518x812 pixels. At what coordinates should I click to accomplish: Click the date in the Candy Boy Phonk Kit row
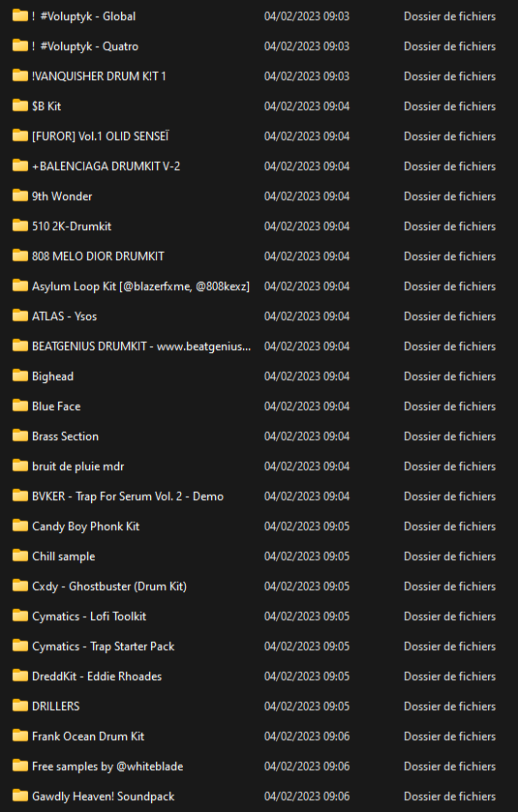(x=307, y=526)
